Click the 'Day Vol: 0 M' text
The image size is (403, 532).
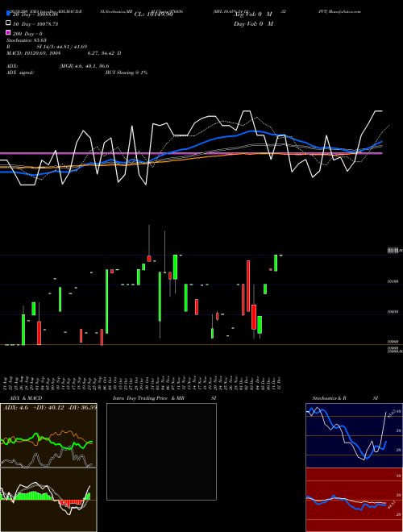[x=253, y=23]
